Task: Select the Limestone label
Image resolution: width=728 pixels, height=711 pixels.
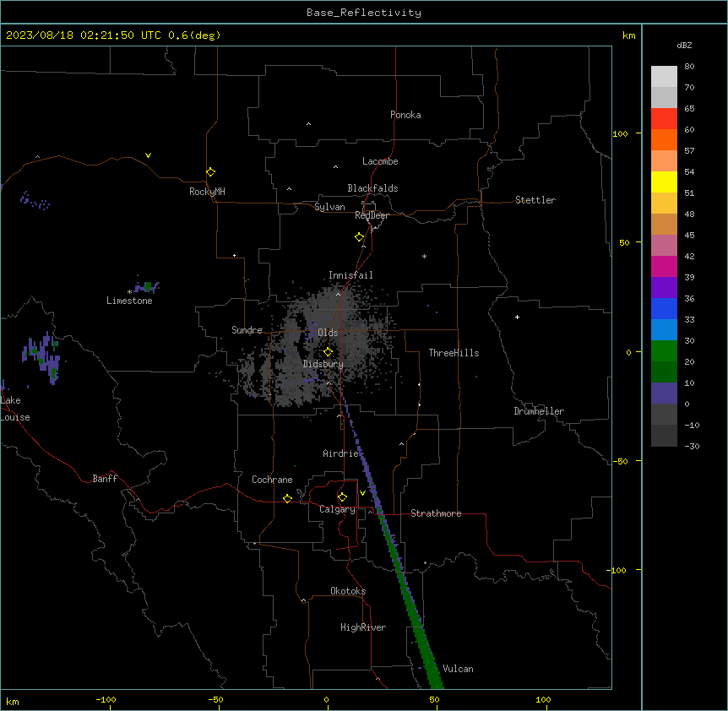Action: tap(129, 301)
